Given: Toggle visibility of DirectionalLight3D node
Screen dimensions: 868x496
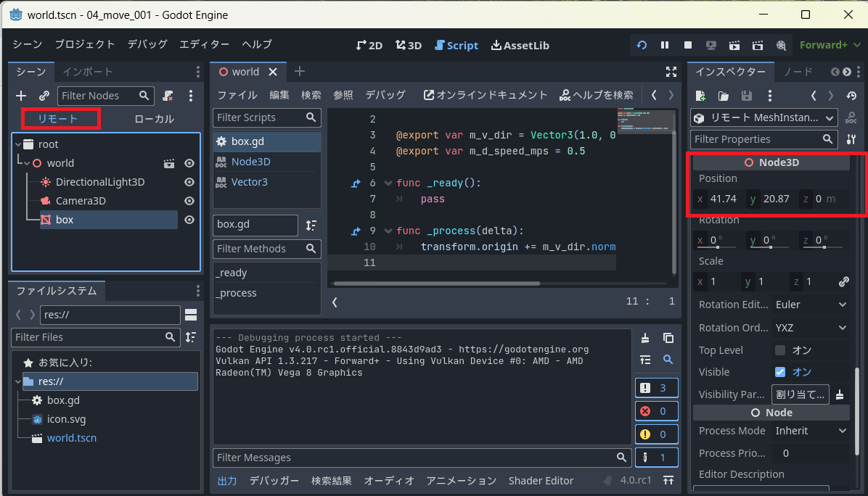Looking at the screenshot, I should tap(189, 182).
